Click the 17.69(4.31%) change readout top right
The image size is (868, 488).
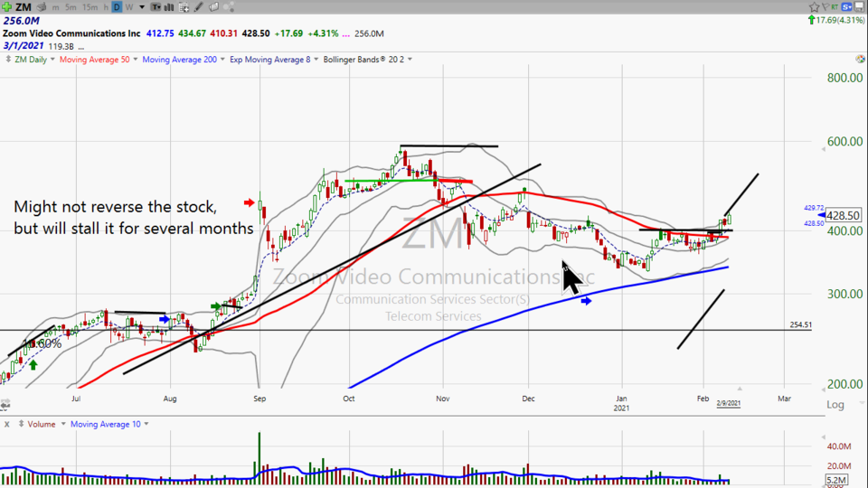click(x=836, y=20)
